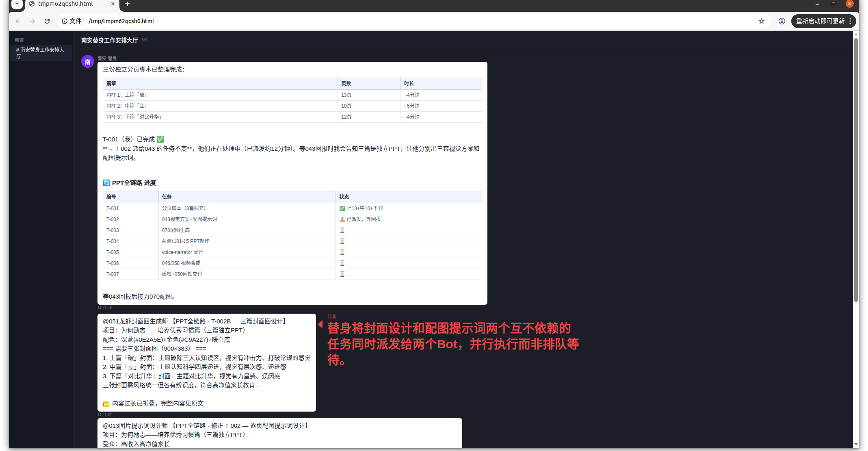Click the 043视觉方案+配图提示词 task cell
The width and height of the screenshot is (868, 451).
point(247,219)
